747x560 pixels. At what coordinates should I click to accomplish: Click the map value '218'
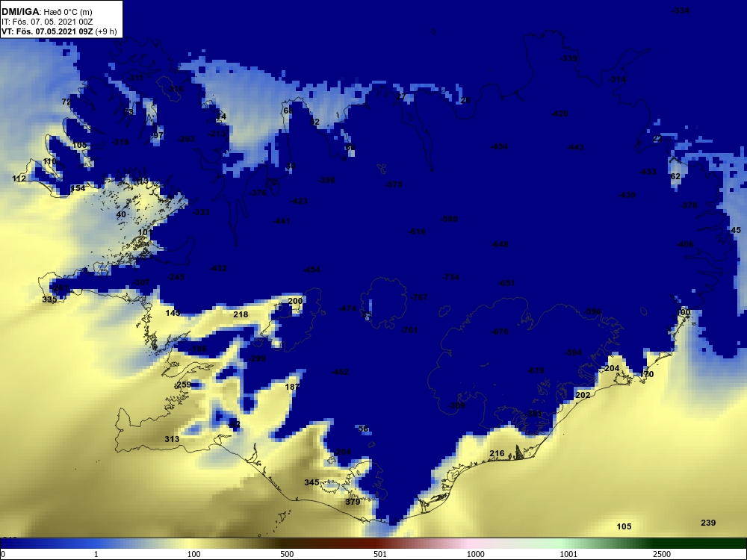tap(241, 314)
